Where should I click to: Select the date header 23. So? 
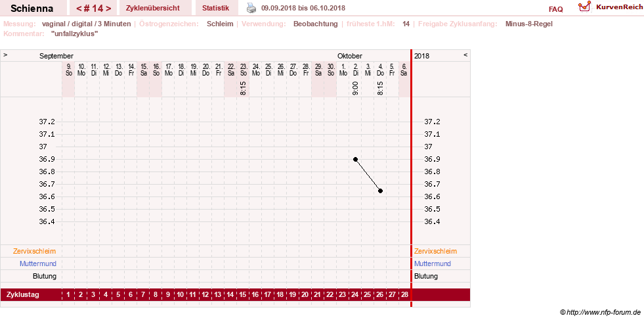[243, 69]
